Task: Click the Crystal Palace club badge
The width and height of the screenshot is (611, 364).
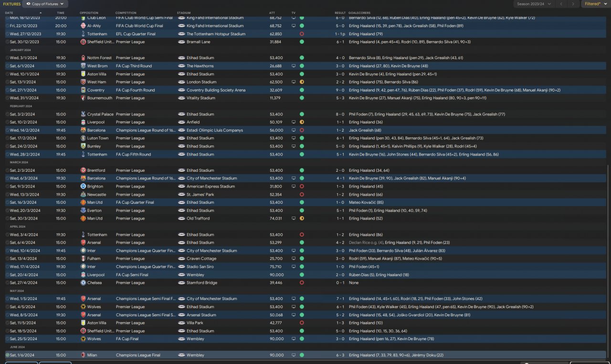Action: click(83, 114)
